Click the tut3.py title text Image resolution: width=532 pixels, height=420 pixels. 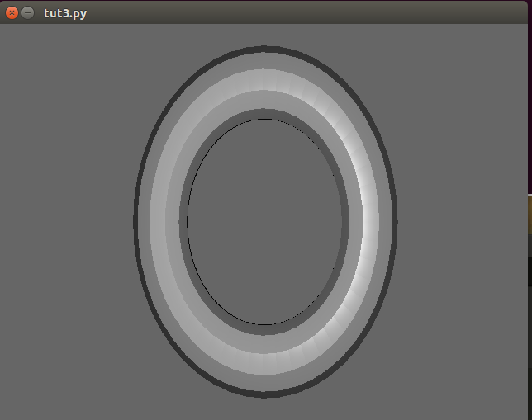point(65,13)
